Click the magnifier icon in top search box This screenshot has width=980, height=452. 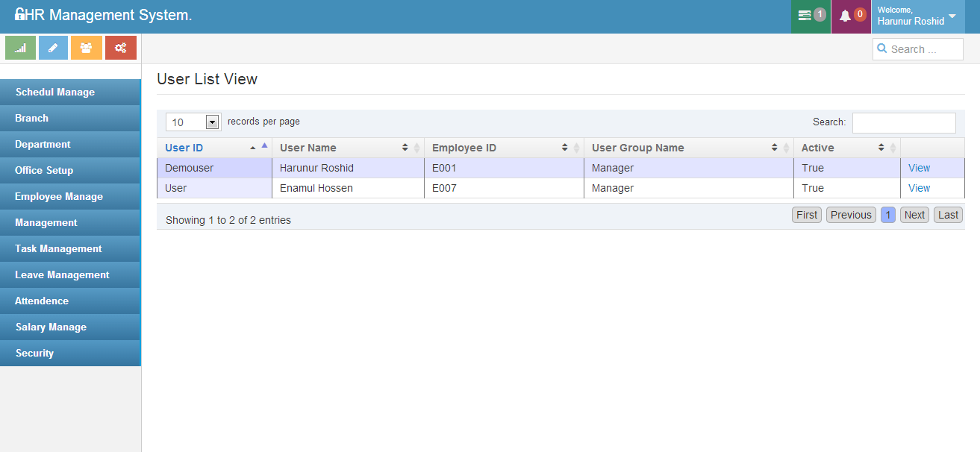point(882,49)
